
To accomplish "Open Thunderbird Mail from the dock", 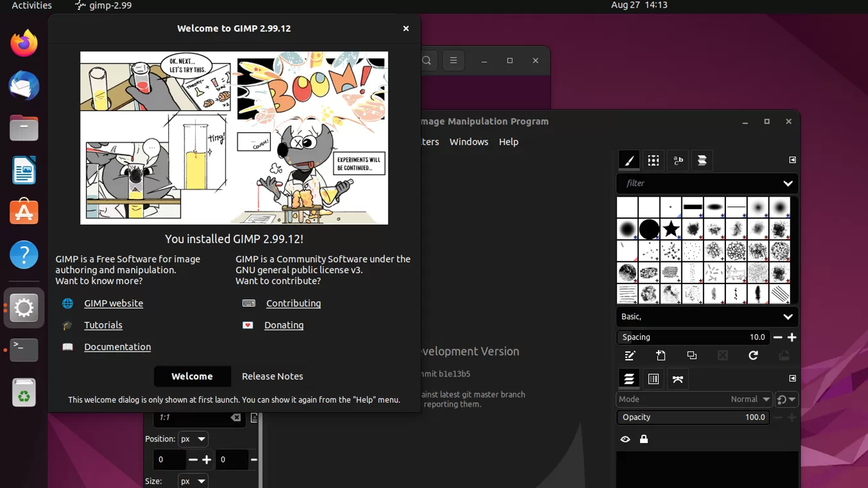I will (x=24, y=86).
